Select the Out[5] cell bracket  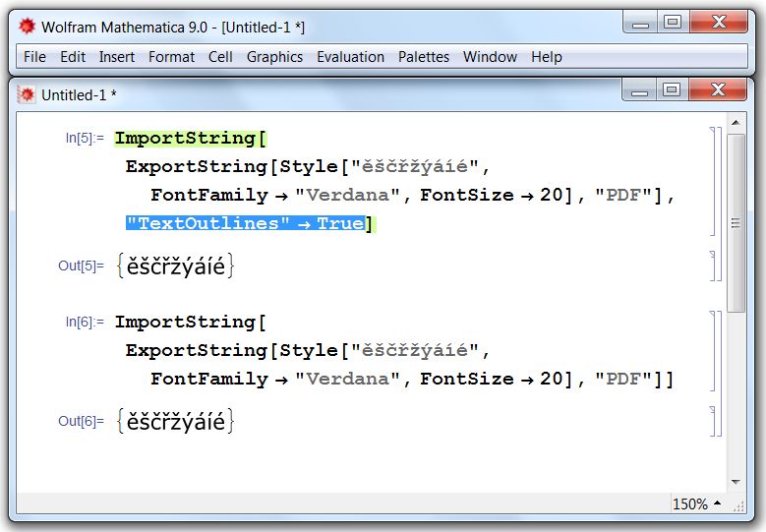coord(713,266)
